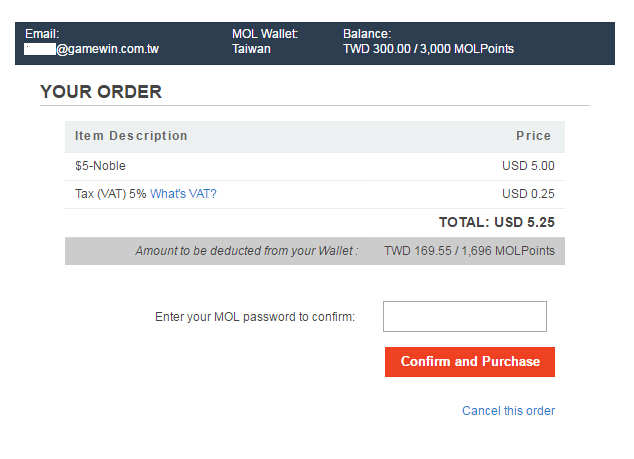
Task: Click the Enter your MOL password label
Action: pyautogui.click(x=255, y=317)
